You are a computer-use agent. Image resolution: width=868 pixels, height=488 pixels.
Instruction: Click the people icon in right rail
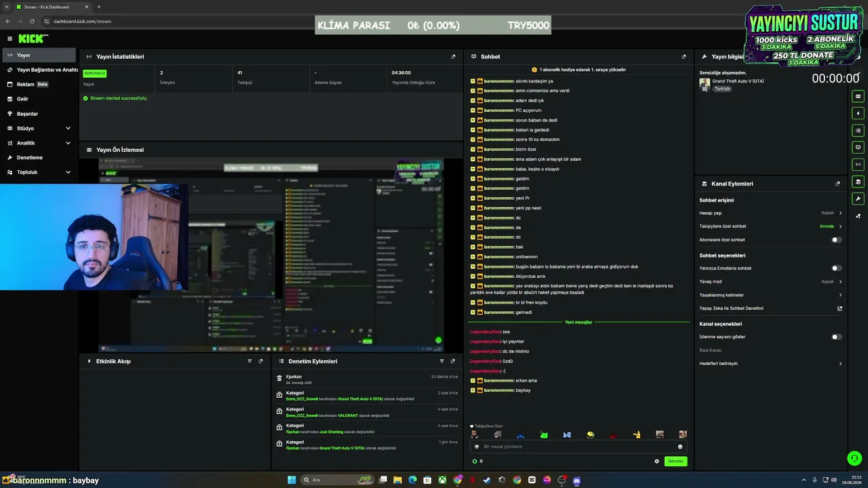coord(858,216)
